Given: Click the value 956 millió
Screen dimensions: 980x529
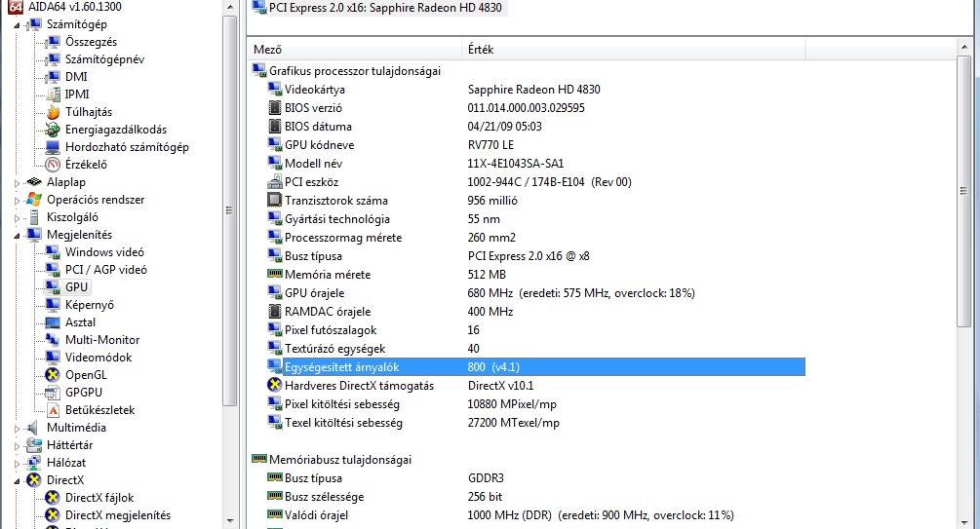Looking at the screenshot, I should click(492, 201).
